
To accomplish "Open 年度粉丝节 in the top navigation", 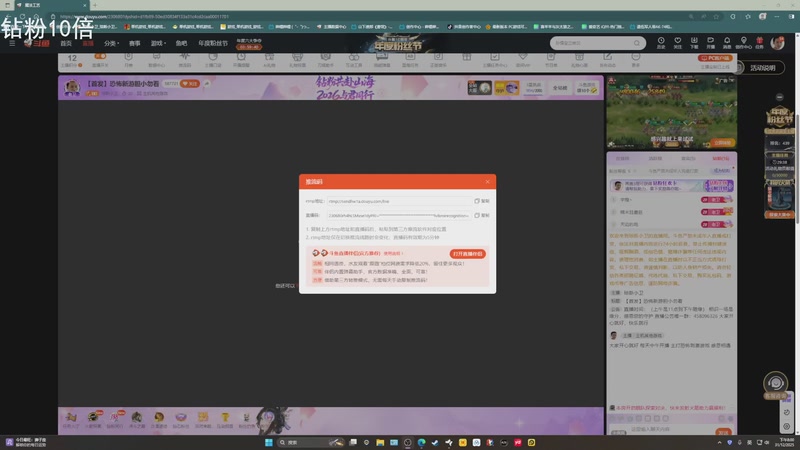I will coord(213,43).
